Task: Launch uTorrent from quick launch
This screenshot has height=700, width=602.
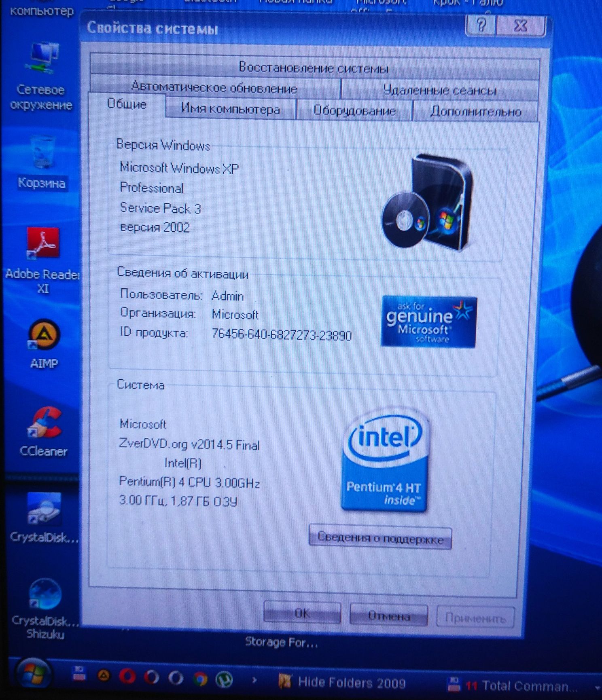Action: [x=224, y=679]
